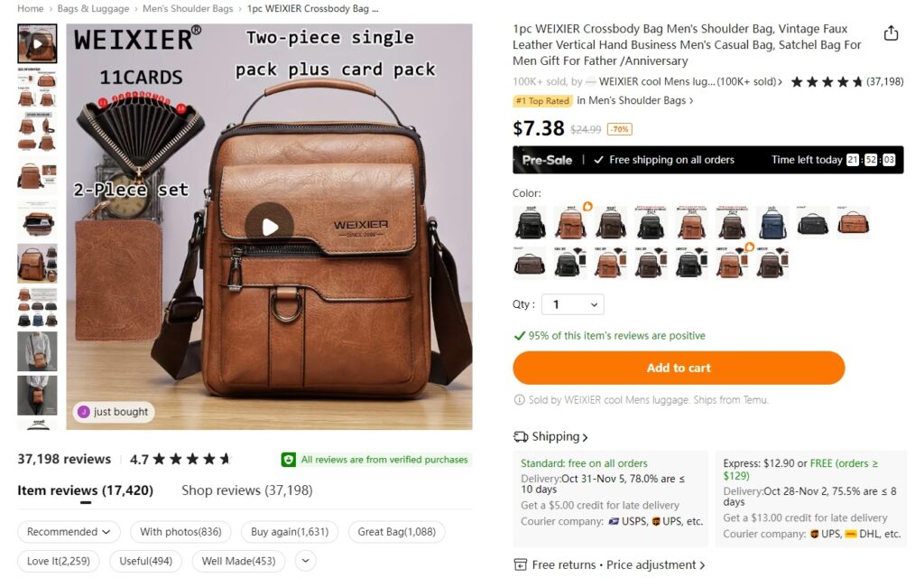Filter reviews by Buy again tag
Viewport: 924px width, 578px height.
click(x=290, y=532)
